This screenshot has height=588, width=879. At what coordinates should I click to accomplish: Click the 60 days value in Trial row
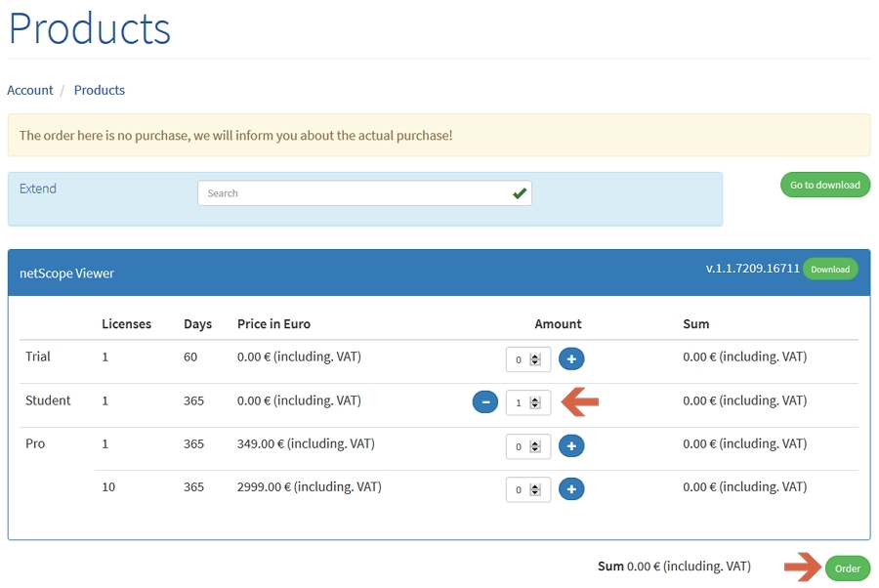(x=190, y=357)
